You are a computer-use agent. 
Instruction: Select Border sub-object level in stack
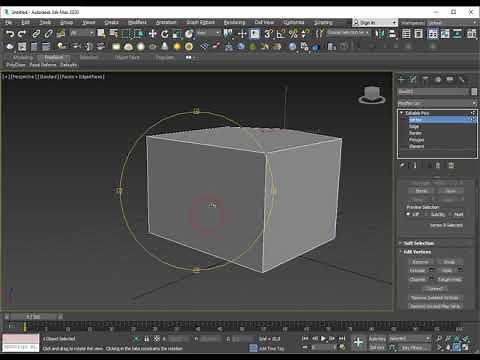click(415, 133)
